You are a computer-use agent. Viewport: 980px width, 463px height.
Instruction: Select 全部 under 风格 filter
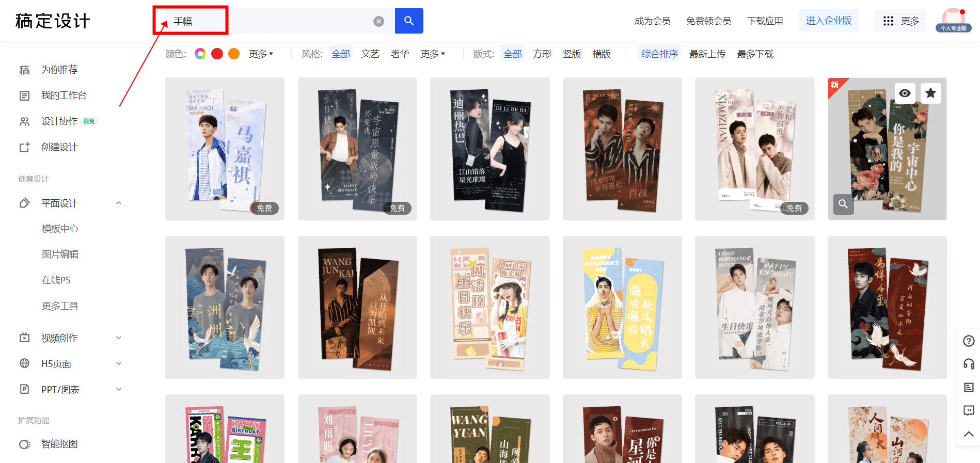(x=341, y=54)
